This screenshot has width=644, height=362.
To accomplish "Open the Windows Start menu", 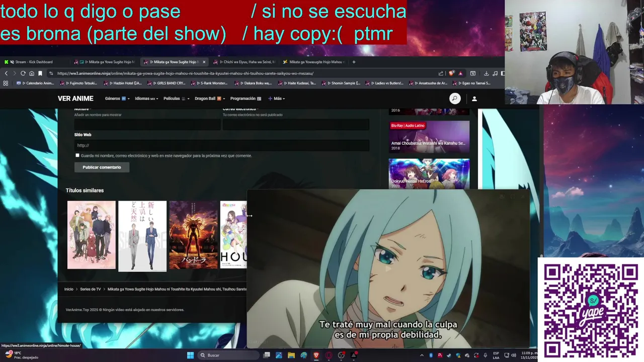I will [190, 355].
